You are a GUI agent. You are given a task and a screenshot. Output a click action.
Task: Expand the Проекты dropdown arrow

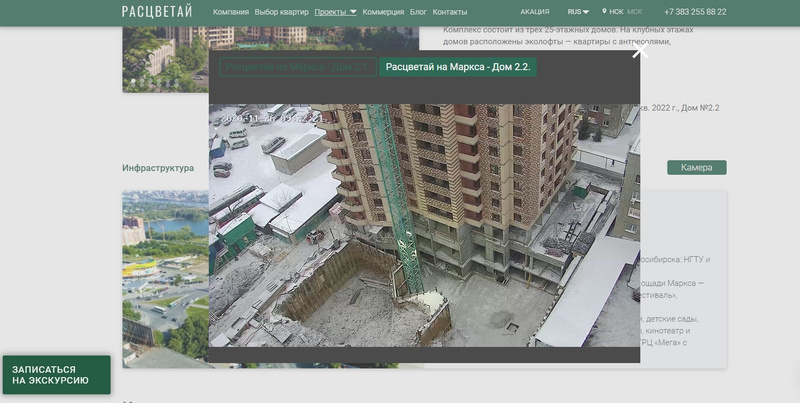click(x=353, y=12)
